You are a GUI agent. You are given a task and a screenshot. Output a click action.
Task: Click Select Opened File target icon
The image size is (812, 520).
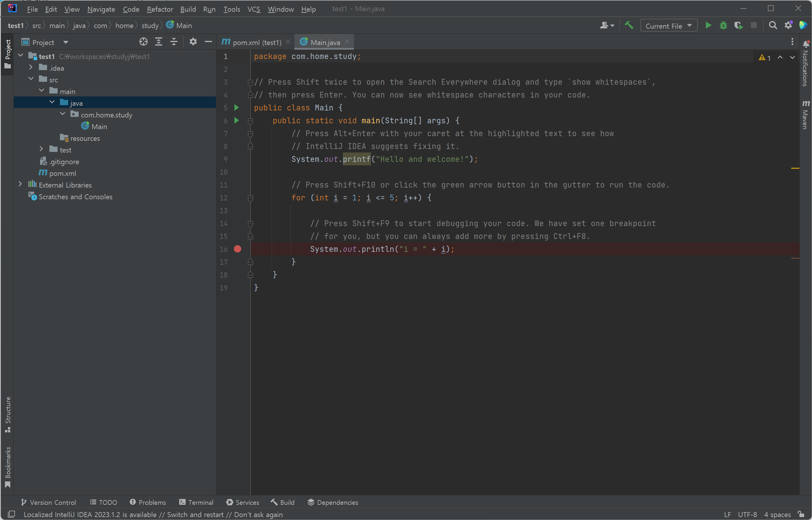pos(144,42)
